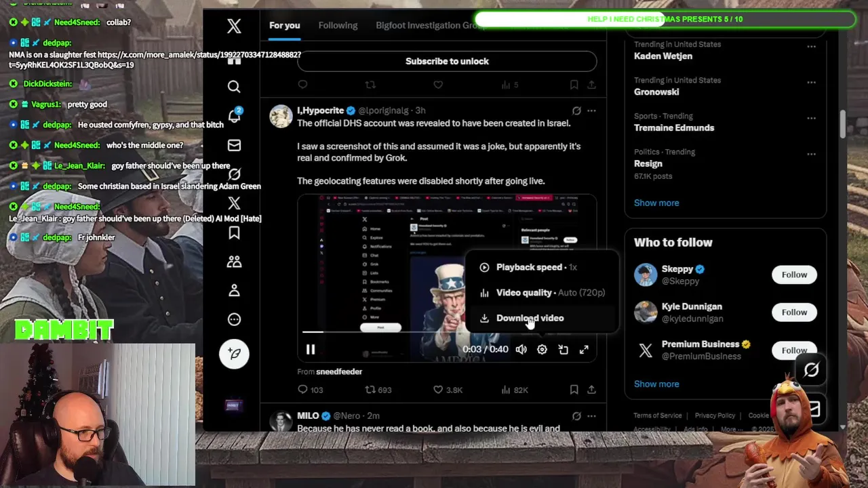Enter fullscreen on the video
Viewport: 868px width, 488px height.
(584, 349)
